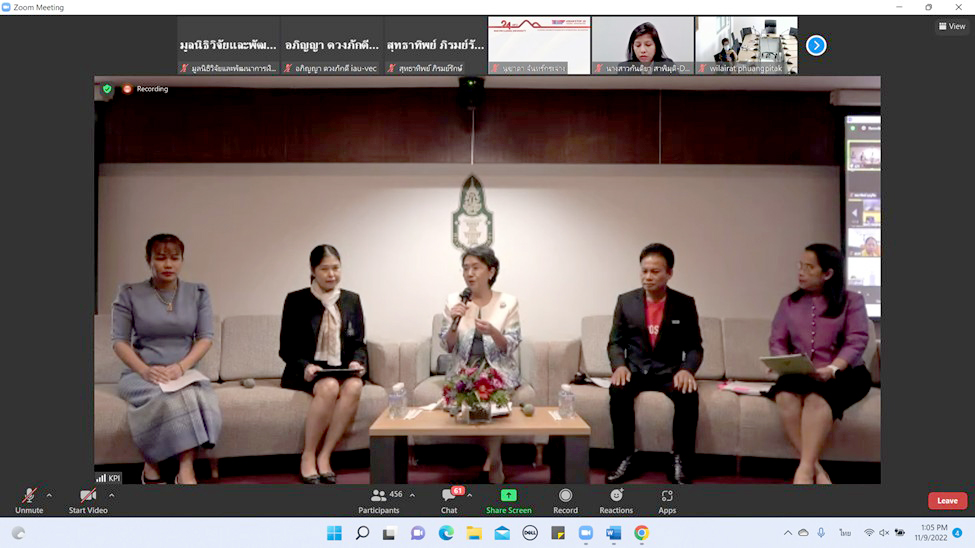Start the camera video
Viewport: 975px width, 548px height.
click(x=88, y=500)
